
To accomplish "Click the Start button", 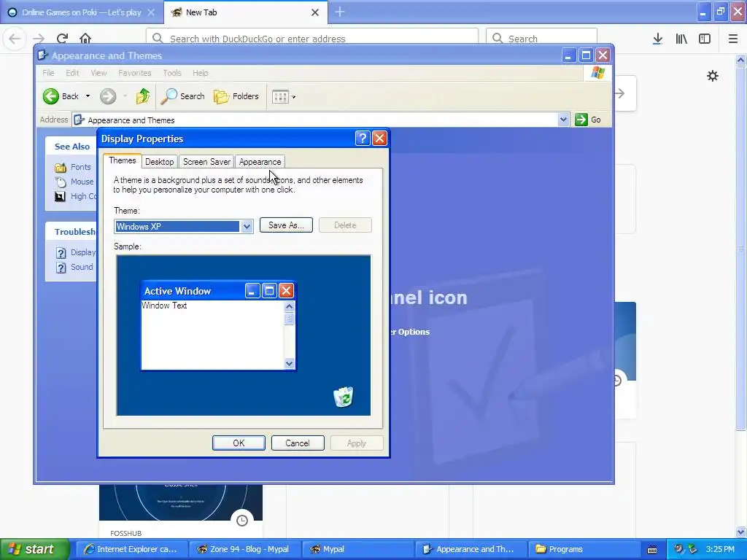I will [34, 549].
